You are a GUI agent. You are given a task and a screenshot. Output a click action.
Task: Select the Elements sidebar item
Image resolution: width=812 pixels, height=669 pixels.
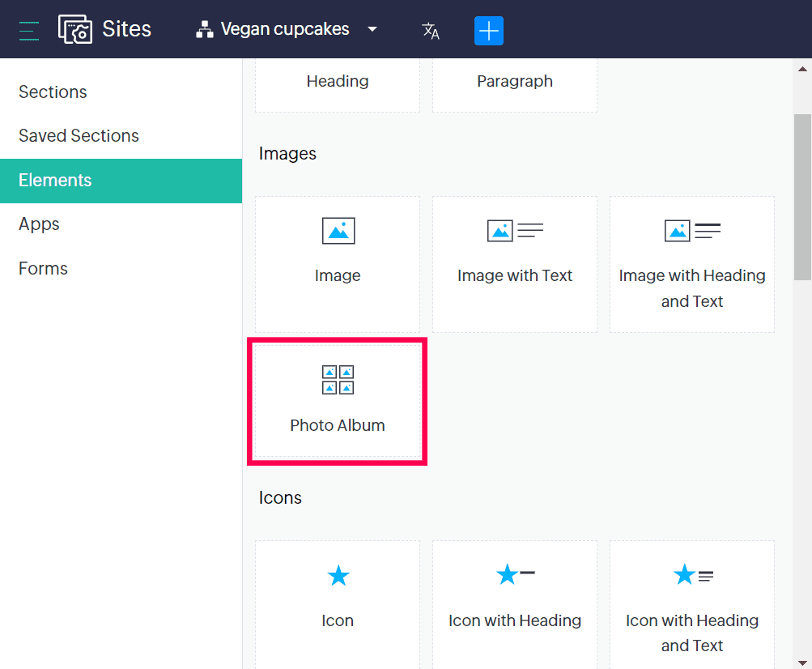coord(121,181)
